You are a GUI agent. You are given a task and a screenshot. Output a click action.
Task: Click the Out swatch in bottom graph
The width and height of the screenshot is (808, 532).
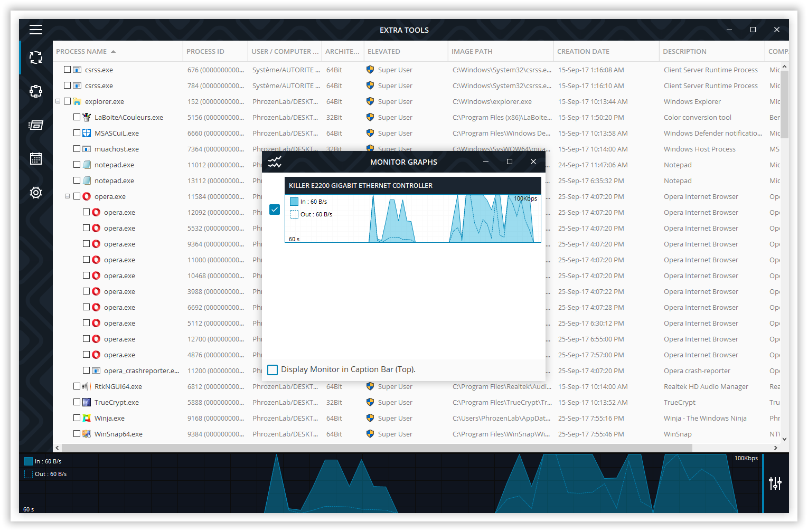click(29, 474)
